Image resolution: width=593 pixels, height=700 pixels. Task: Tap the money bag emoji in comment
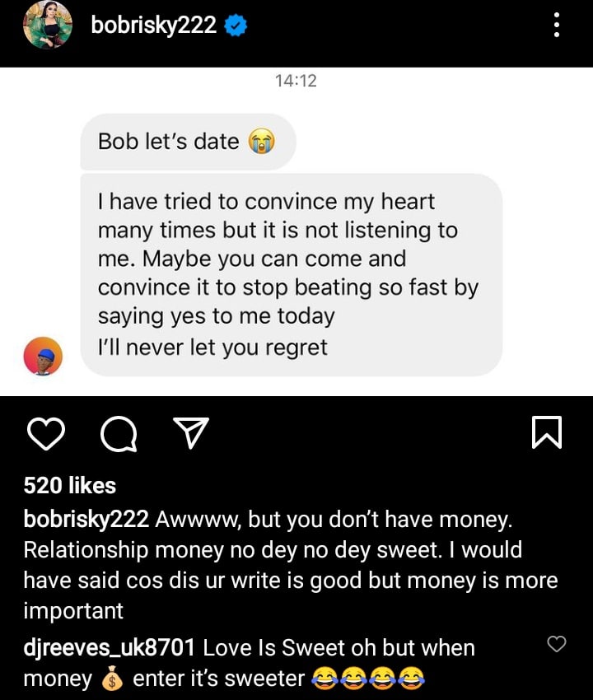click(x=114, y=679)
